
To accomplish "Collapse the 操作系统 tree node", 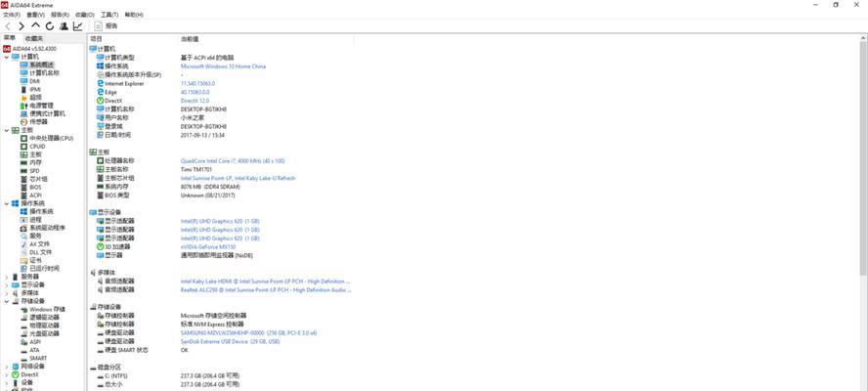I will tap(6, 203).
